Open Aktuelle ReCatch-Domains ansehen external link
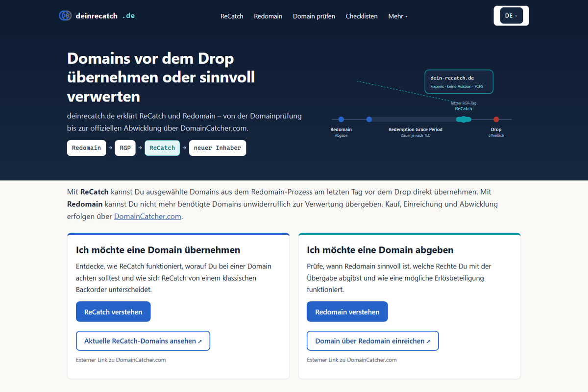Image resolution: width=588 pixels, height=392 pixels. click(x=143, y=341)
